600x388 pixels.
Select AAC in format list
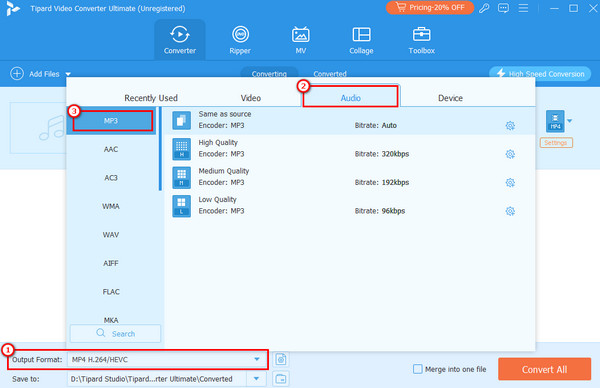coord(111,149)
